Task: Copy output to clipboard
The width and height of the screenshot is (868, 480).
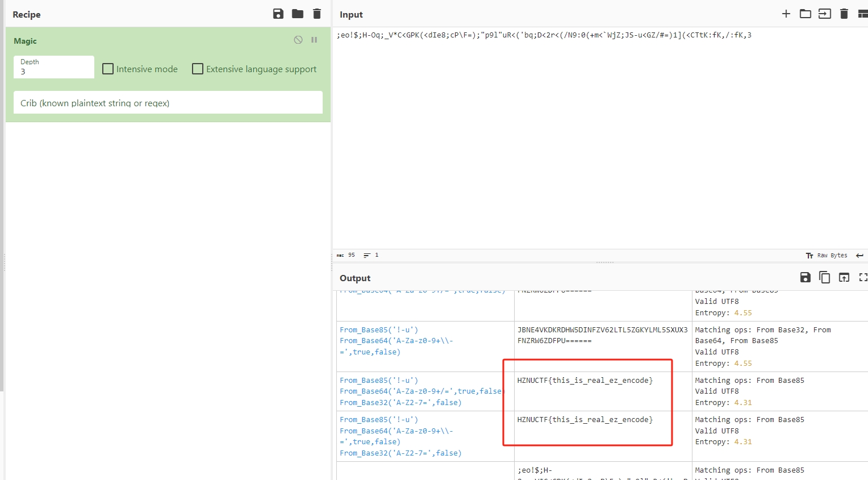Action: click(x=824, y=278)
